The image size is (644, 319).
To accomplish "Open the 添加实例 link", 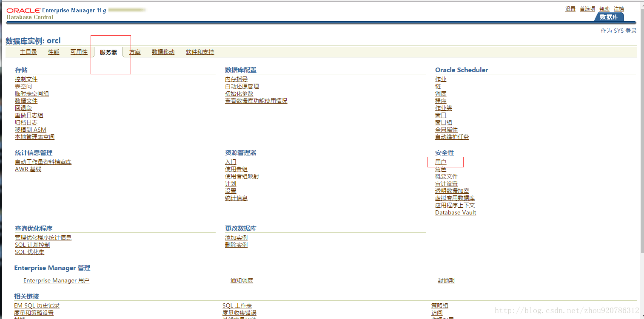I will pos(237,238).
